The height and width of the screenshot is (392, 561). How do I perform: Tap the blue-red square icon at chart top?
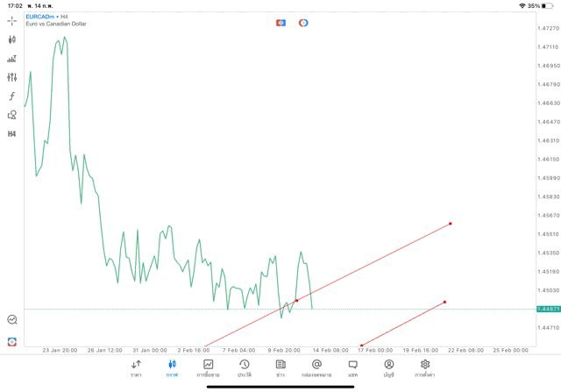[280, 23]
